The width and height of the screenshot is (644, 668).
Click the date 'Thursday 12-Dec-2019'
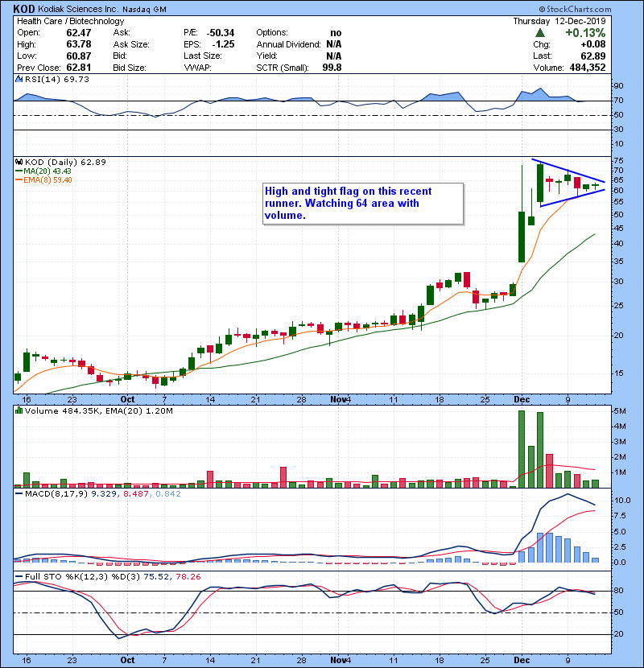(x=559, y=21)
